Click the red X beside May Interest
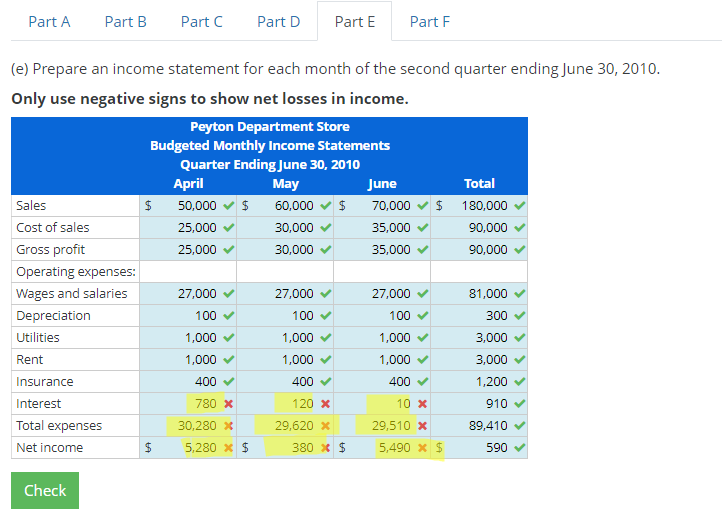722x517 pixels. [326, 404]
